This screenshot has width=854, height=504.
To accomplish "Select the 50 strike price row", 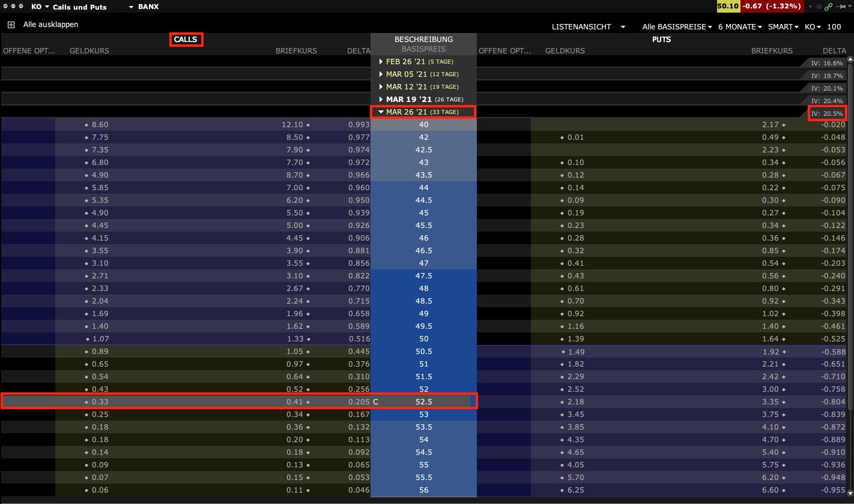I will [x=423, y=339].
